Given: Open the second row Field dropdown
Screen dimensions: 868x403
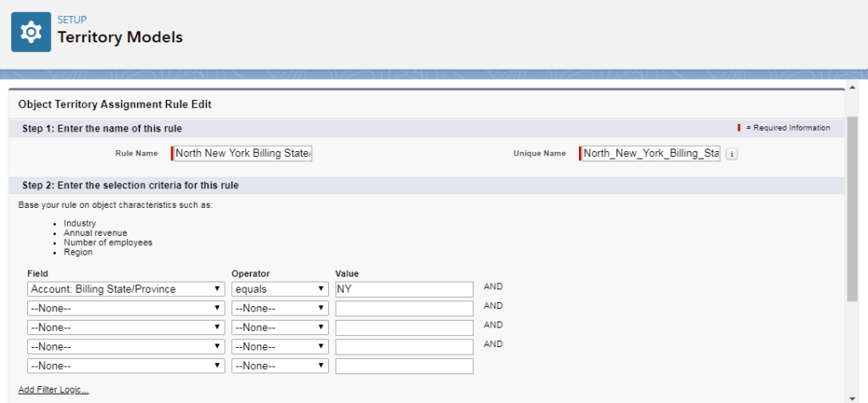Looking at the screenshot, I should coord(126,309).
